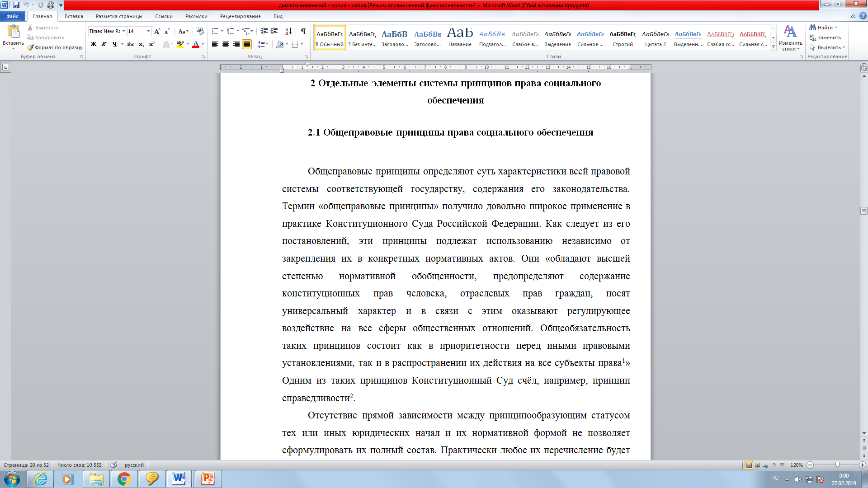
Task: Expand line spacing options dropdown
Action: (x=267, y=44)
